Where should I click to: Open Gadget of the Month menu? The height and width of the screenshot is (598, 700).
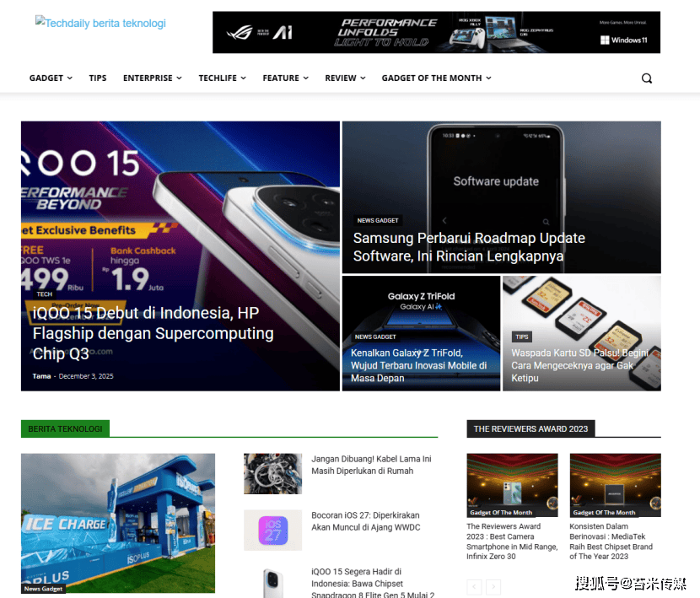point(436,78)
